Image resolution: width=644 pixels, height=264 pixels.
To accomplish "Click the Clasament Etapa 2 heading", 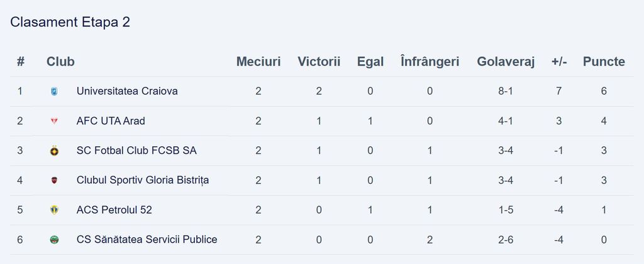I will 70,22.
